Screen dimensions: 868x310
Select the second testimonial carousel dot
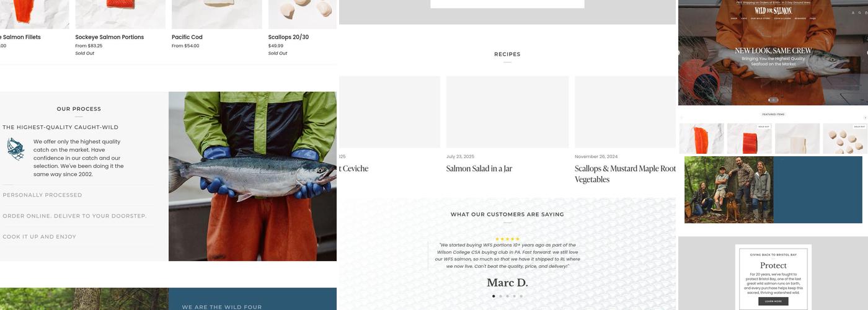[x=500, y=296]
